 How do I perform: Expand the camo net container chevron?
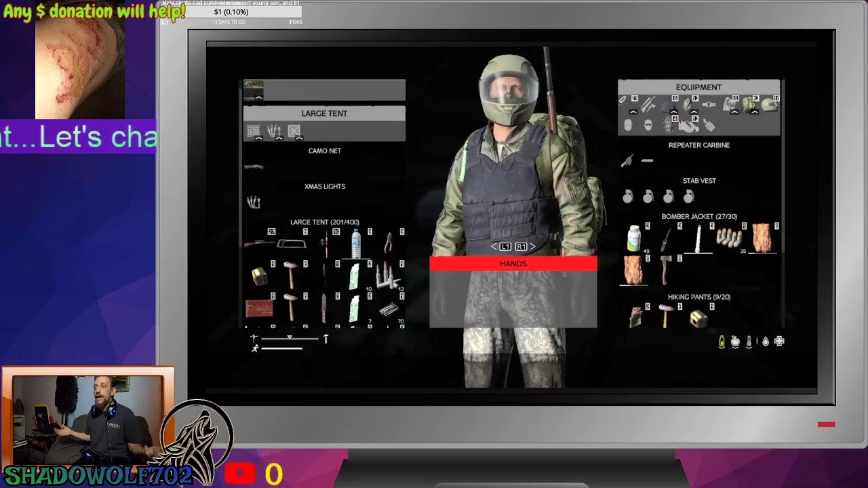[258, 138]
